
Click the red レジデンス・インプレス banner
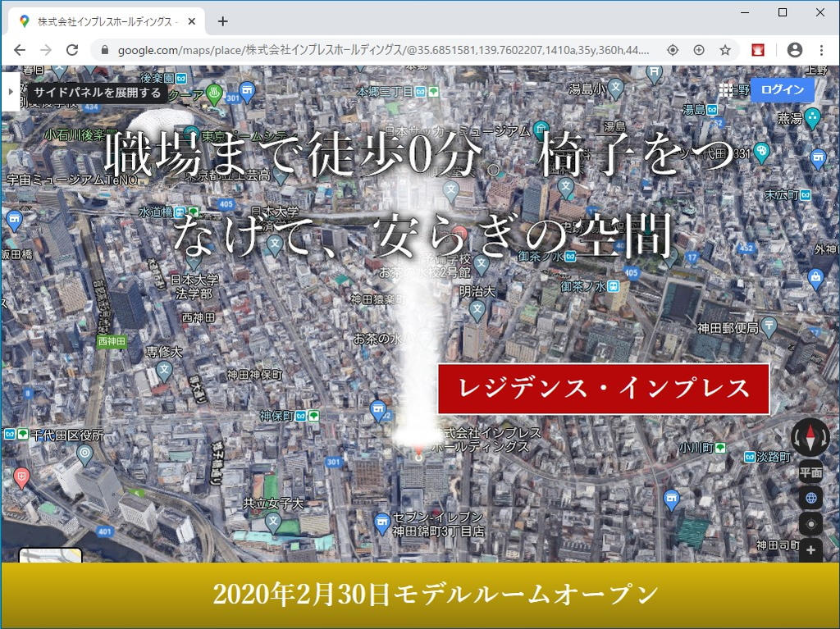604,390
